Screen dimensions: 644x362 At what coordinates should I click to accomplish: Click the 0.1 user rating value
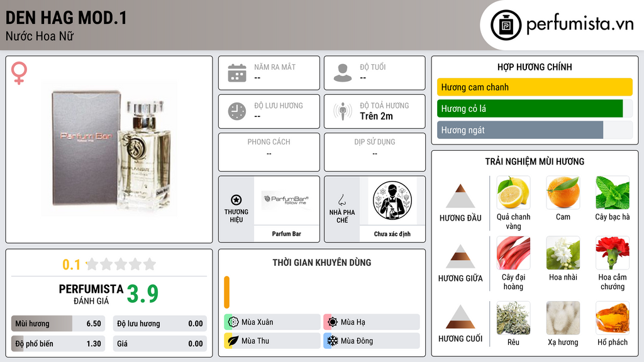(x=72, y=265)
